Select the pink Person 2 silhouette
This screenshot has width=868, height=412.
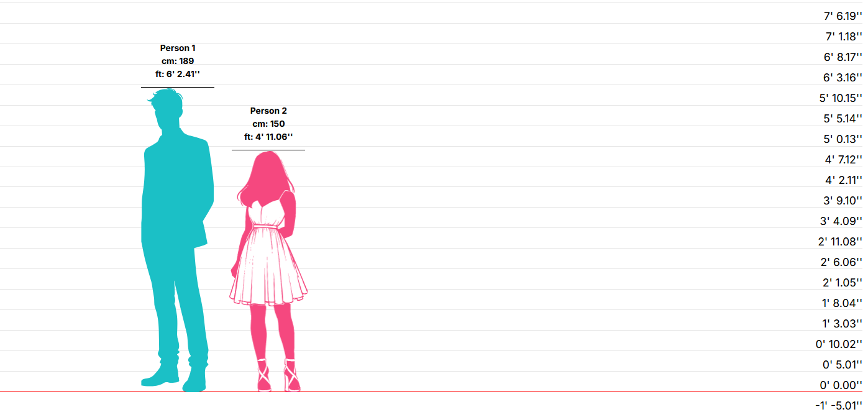pos(268,272)
